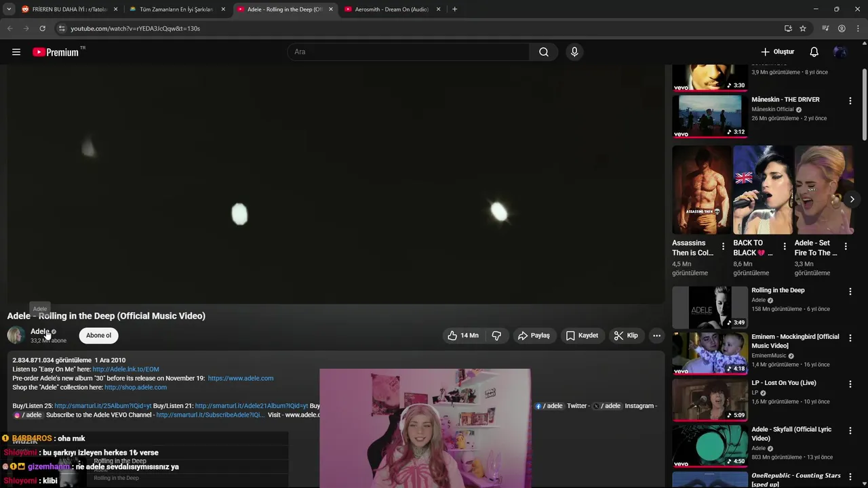Screen dimensions: 868x488
Task: Open the YouTube hamburger guide menu
Action: pos(16,52)
